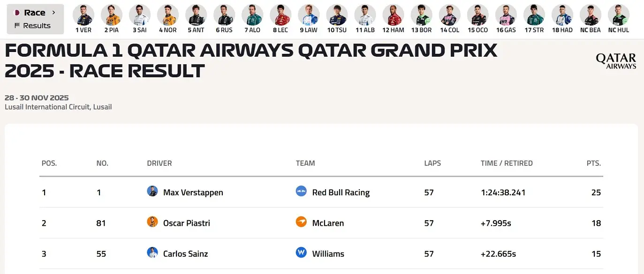
Task: Open the POS. column header dropdown
Action: pos(49,163)
